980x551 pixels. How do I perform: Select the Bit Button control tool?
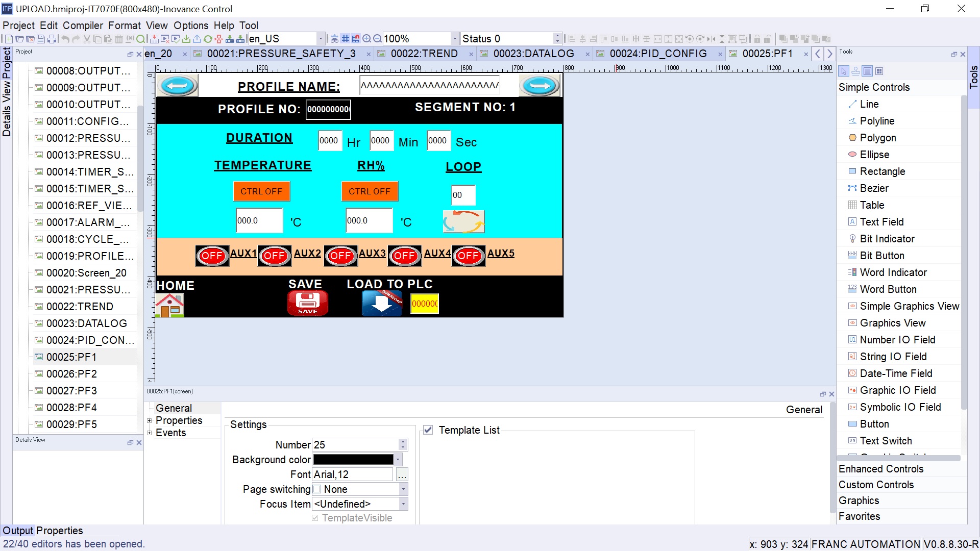pos(881,256)
